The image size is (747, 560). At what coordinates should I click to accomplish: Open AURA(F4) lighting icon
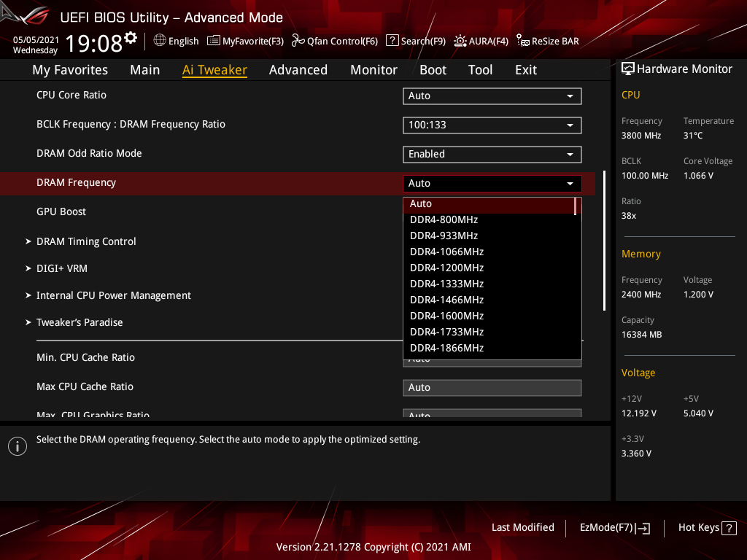(x=460, y=41)
